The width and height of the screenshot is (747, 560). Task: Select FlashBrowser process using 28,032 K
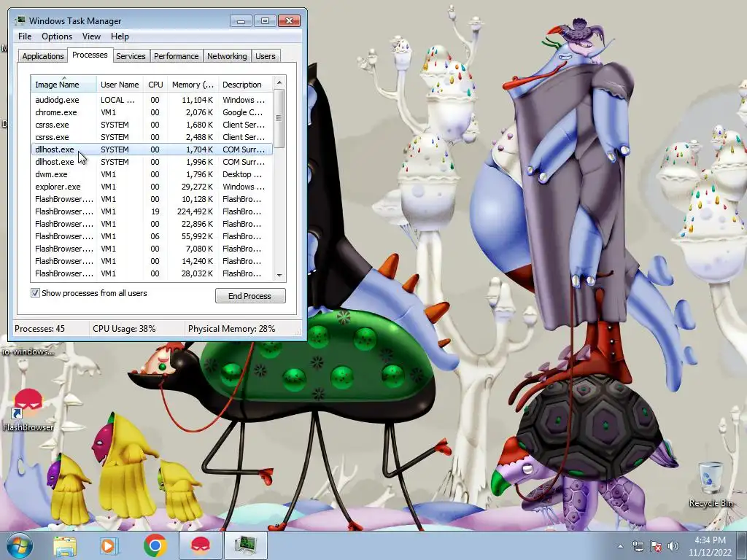point(152,273)
